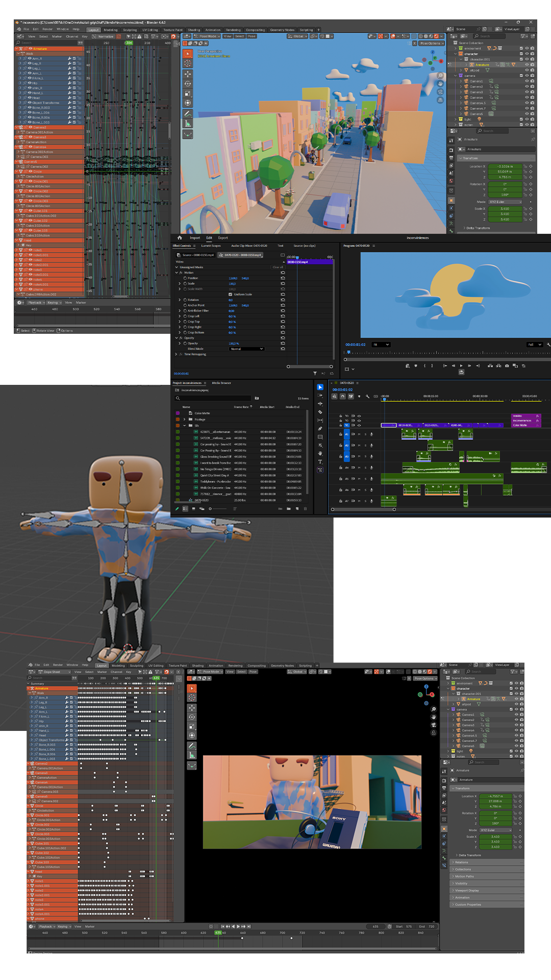Go to Premiere's Home screen icon

(x=180, y=238)
